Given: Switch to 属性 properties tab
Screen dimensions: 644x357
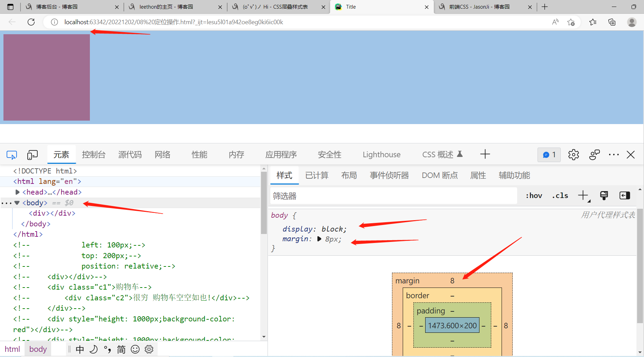Looking at the screenshot, I should (478, 175).
